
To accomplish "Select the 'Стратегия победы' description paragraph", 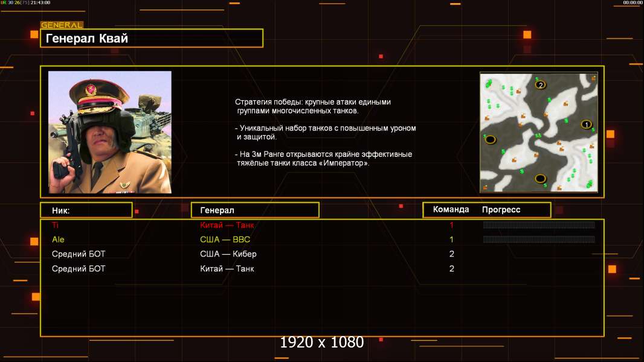I will 312,106.
